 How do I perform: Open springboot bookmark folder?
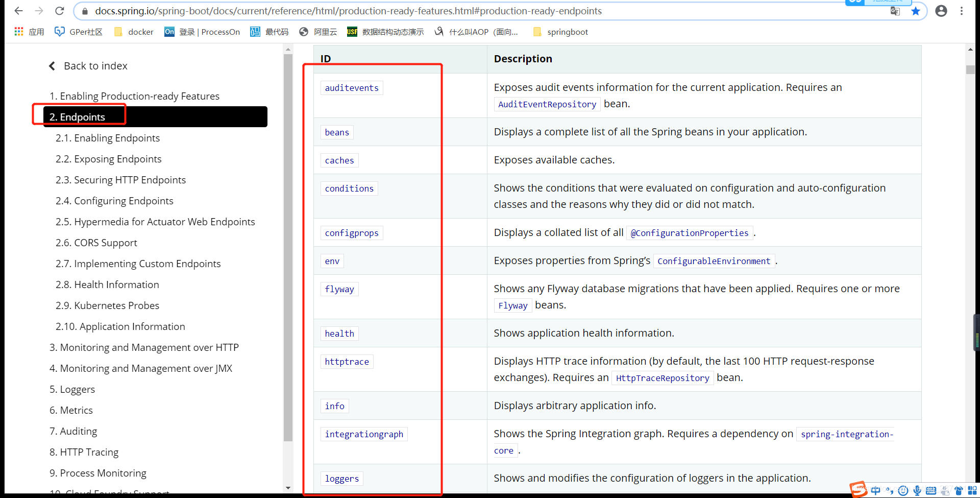(x=560, y=32)
